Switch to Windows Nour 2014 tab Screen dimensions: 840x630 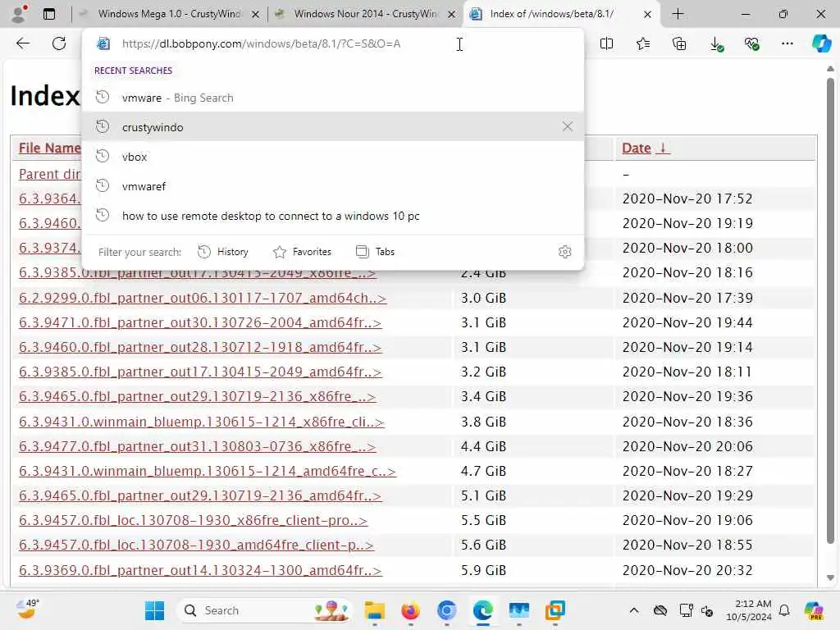click(365, 14)
